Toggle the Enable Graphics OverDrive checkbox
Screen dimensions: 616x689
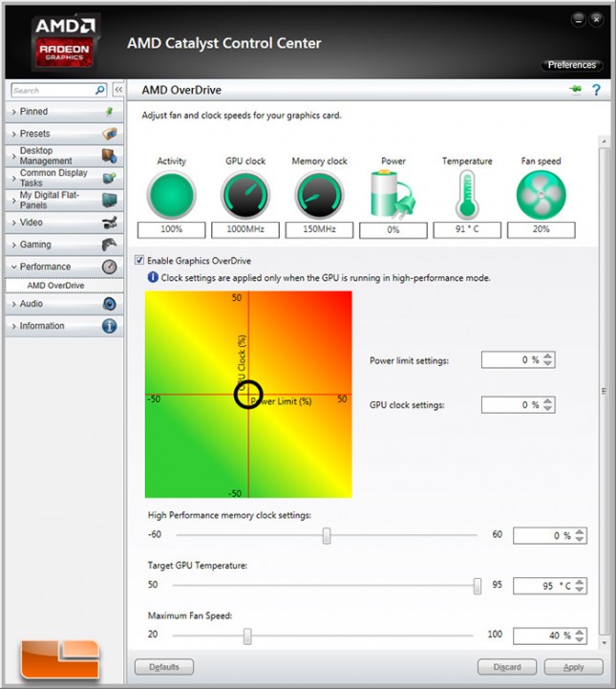coord(139,260)
